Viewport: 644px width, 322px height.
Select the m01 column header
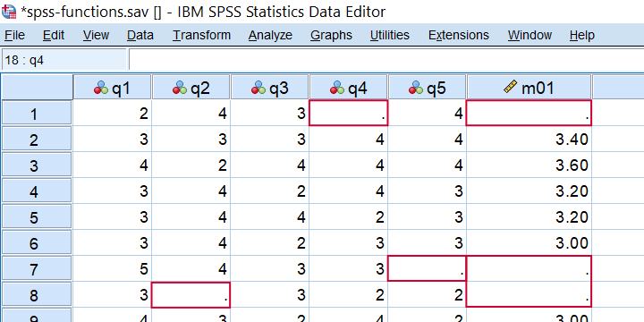coord(529,87)
